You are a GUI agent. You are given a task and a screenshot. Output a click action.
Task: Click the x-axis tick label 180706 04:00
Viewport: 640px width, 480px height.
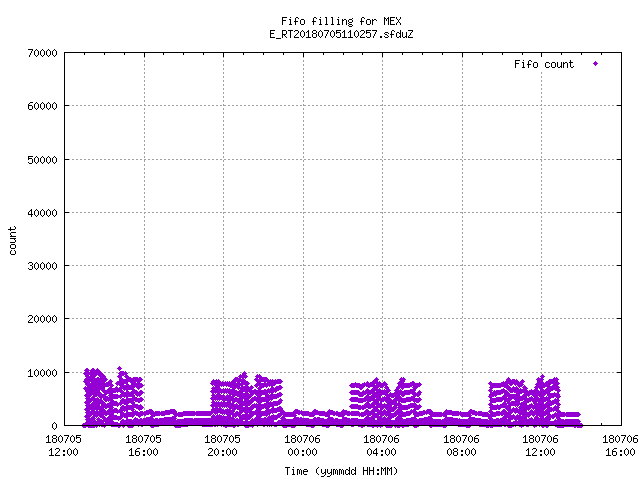(382, 446)
